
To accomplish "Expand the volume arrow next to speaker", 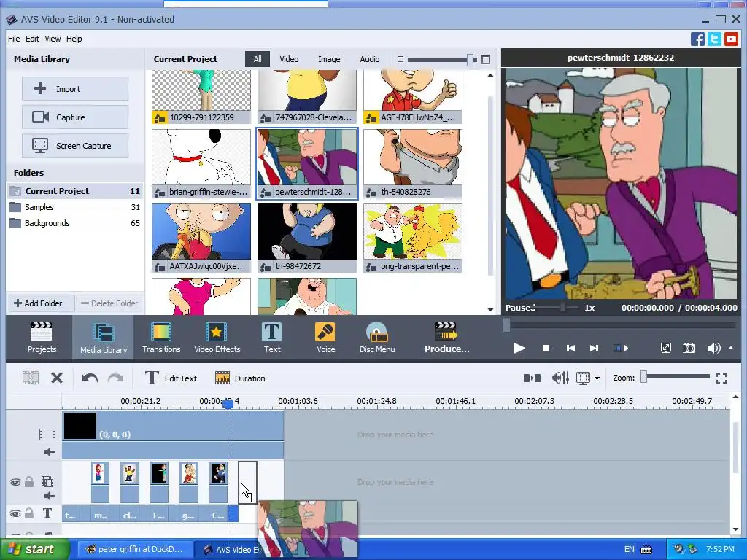I will click(x=731, y=348).
